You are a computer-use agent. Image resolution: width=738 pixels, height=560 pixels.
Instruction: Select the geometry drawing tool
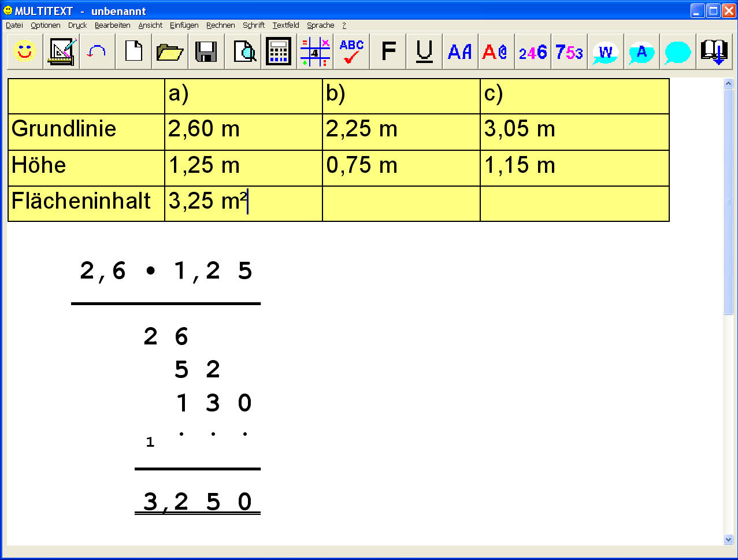[60, 51]
